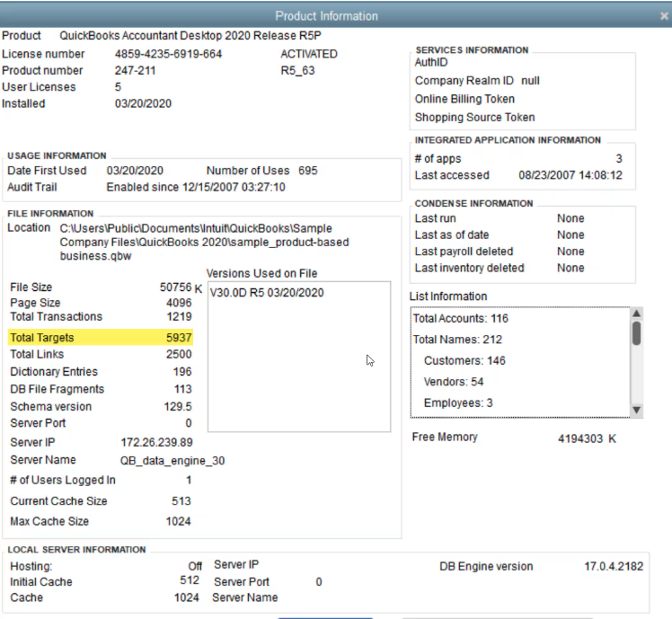This screenshot has height=619, width=672.
Task: Click the Initial Cache value 512
Action: [190, 580]
